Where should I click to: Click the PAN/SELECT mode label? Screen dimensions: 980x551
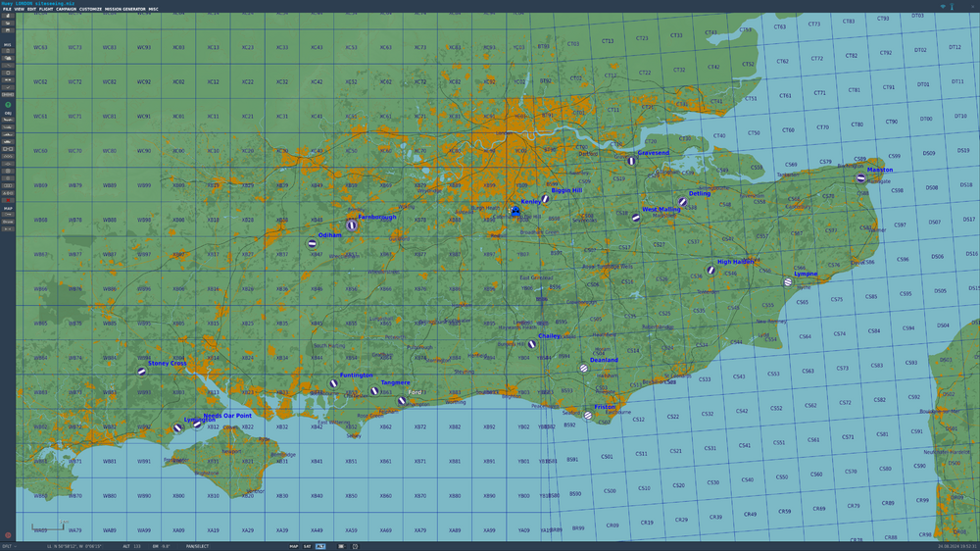[198, 547]
